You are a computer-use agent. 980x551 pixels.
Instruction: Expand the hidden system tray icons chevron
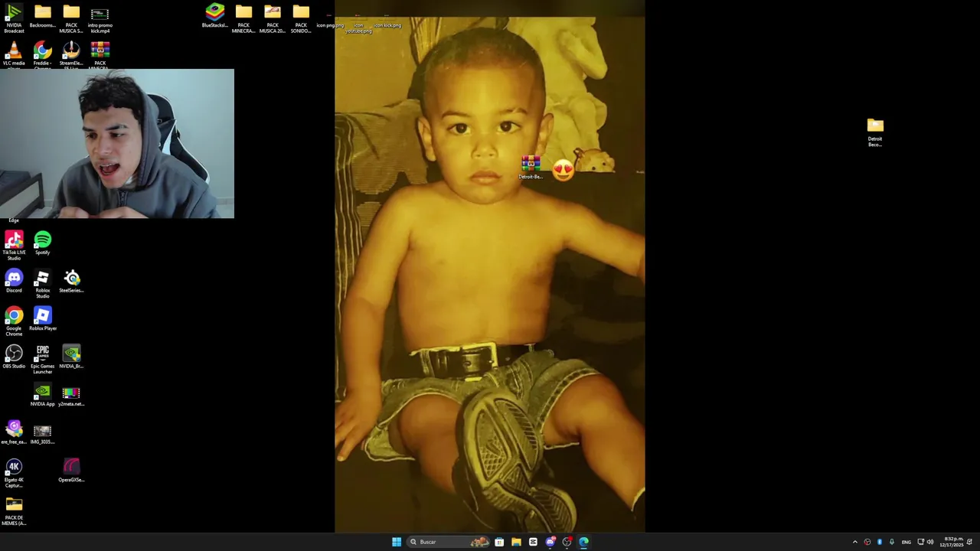pos(855,542)
